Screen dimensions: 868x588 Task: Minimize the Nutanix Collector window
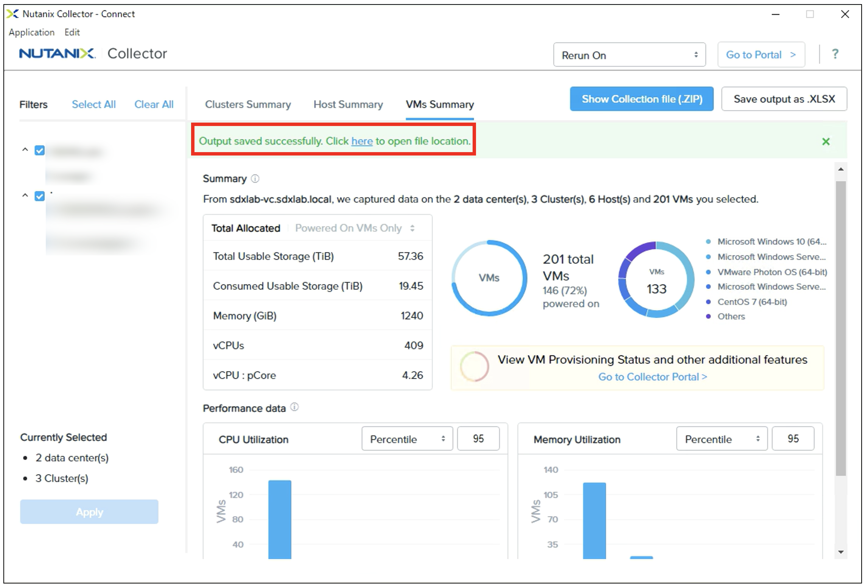pos(776,14)
